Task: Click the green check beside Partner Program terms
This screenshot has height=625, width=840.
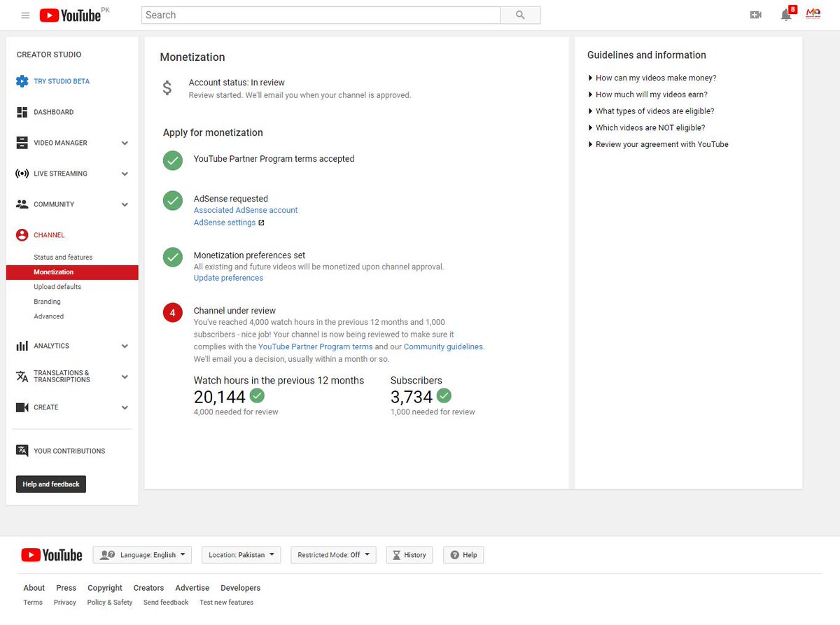Action: coord(173,160)
